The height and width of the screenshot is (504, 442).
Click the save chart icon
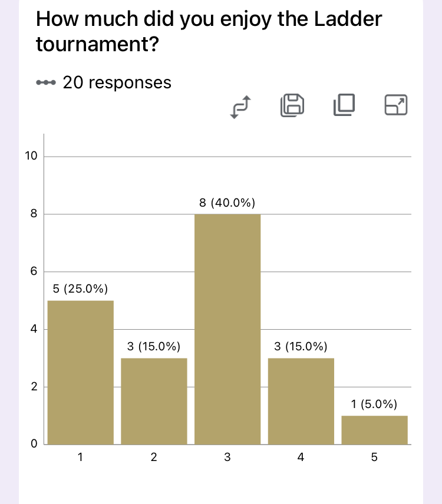tap(292, 105)
